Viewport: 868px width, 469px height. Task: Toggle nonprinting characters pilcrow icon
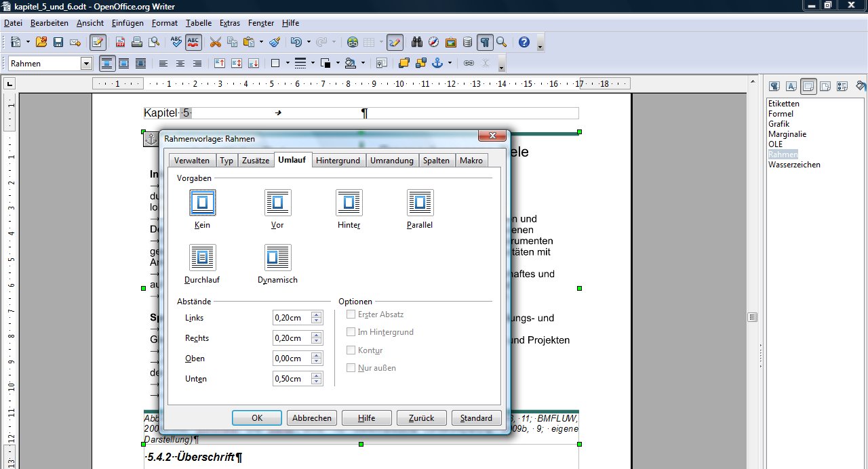click(x=485, y=42)
